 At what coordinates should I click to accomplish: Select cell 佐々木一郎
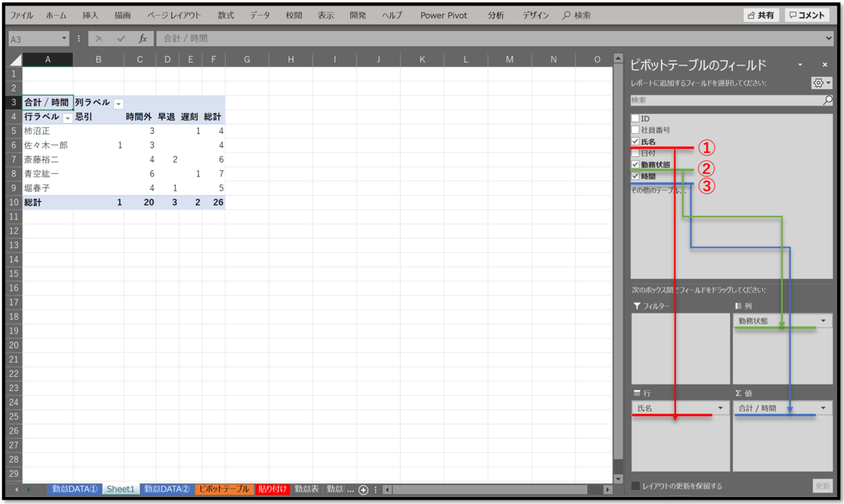coord(48,145)
